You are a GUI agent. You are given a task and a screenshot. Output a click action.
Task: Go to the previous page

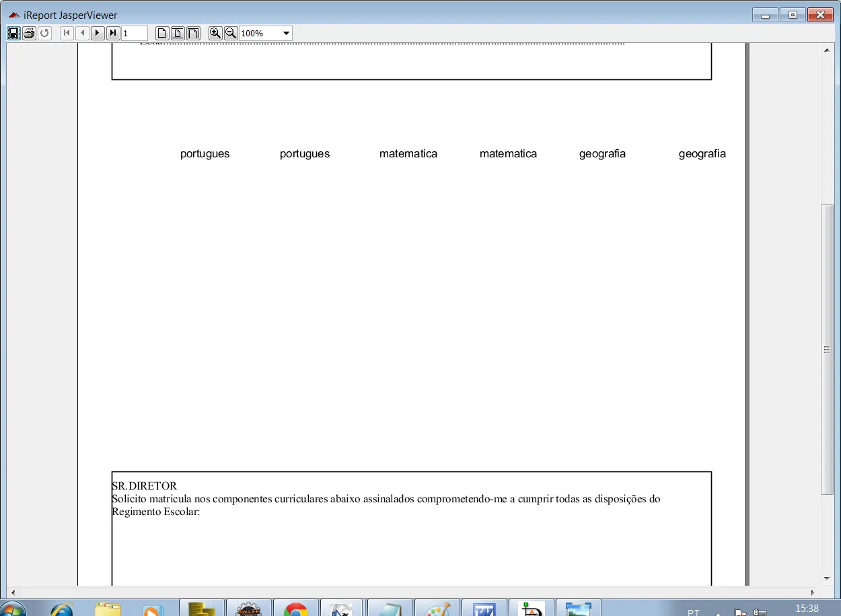point(82,33)
